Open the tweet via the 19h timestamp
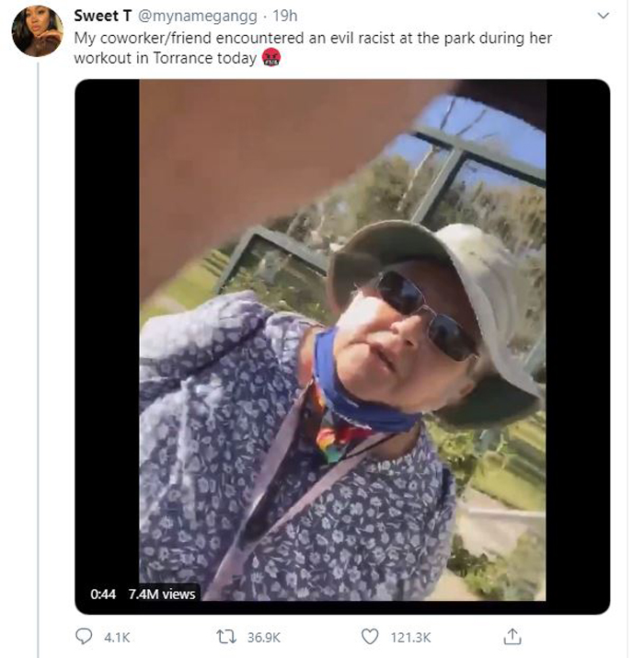The height and width of the screenshot is (658, 644). [x=285, y=16]
